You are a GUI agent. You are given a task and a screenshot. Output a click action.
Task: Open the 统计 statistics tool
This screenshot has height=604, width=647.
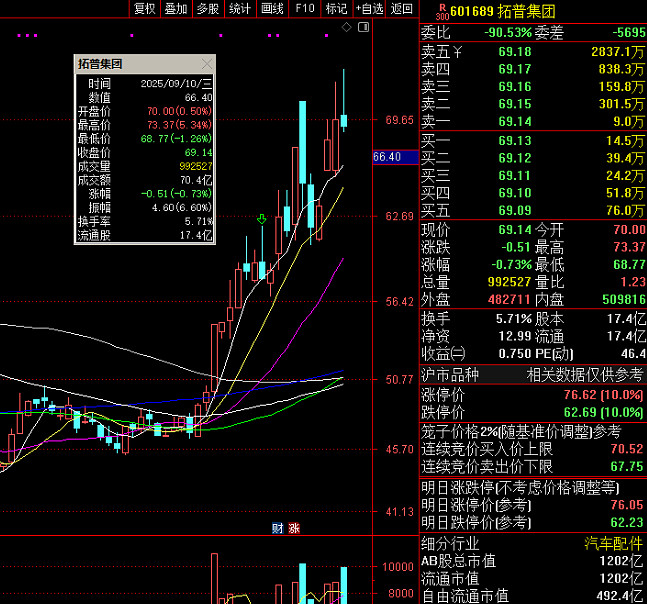[x=240, y=9]
